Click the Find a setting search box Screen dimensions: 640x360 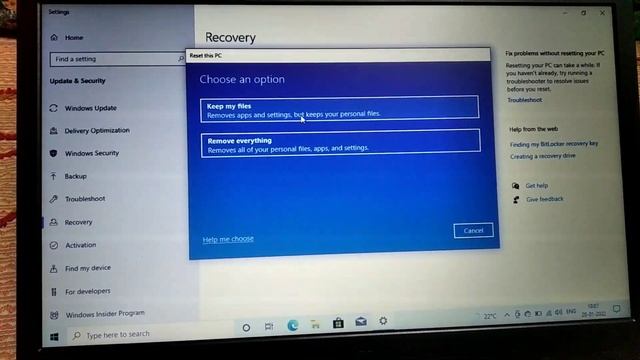(118, 59)
